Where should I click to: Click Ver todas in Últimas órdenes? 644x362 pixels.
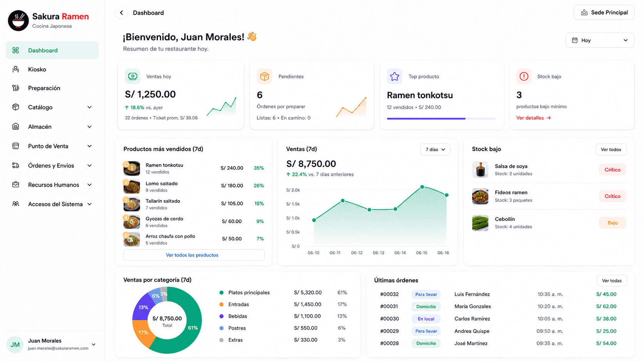point(612,280)
